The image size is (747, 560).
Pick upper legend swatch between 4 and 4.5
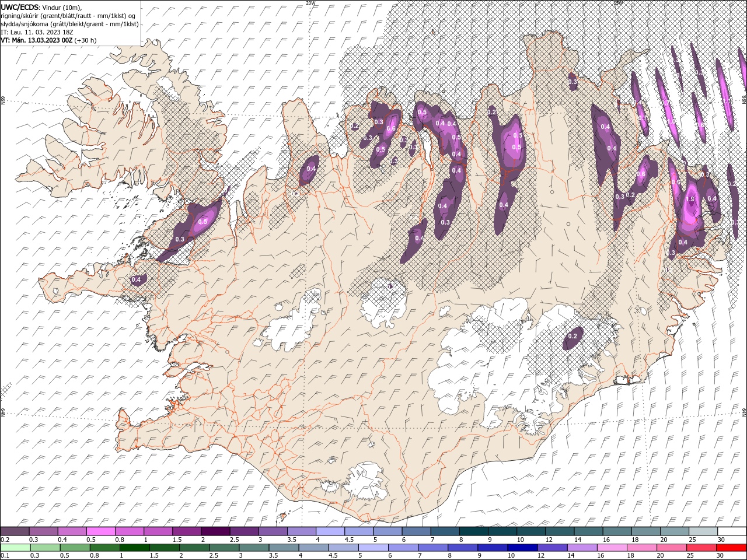[330, 531]
